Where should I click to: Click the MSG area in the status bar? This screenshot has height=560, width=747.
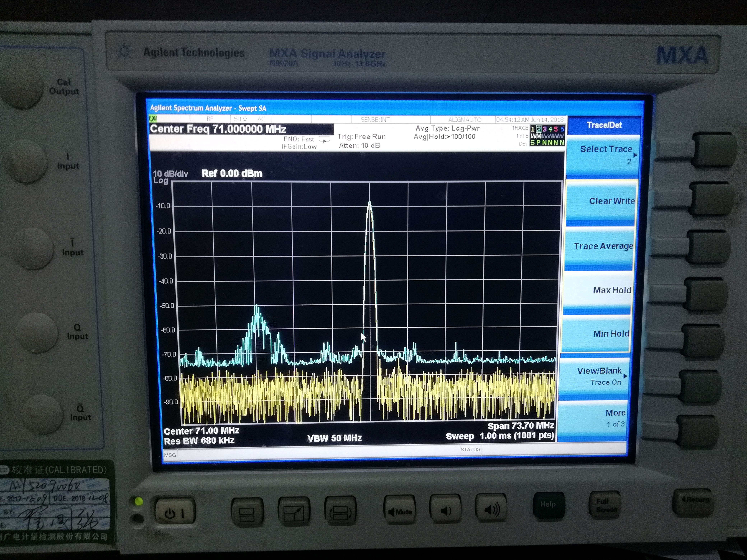tap(170, 455)
